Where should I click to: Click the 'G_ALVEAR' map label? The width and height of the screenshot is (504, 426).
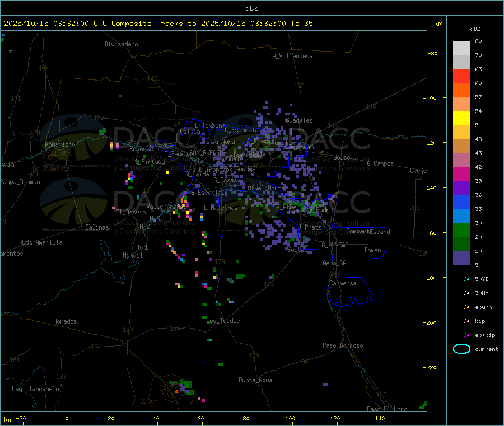(335, 245)
